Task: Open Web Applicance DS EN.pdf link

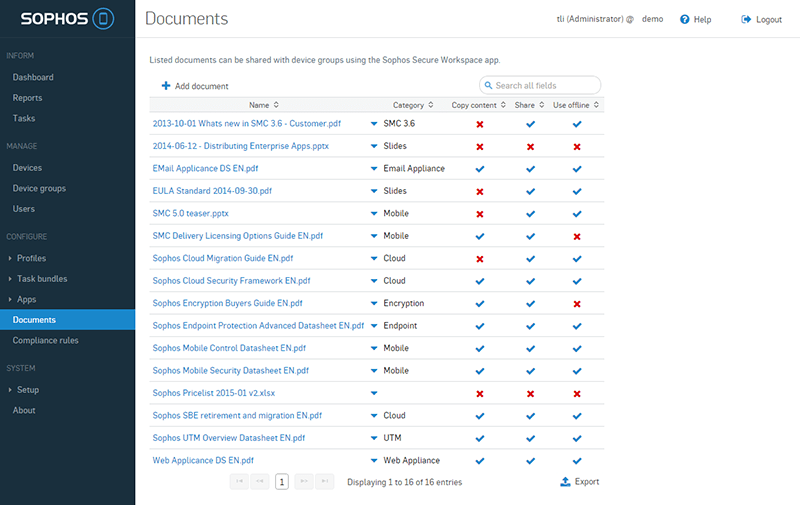Action: click(203, 461)
